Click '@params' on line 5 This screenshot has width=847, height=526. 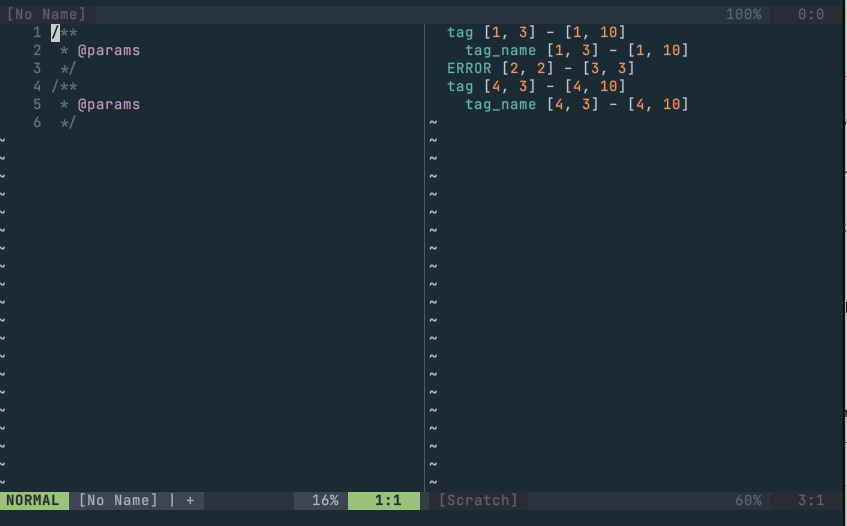coord(109,105)
